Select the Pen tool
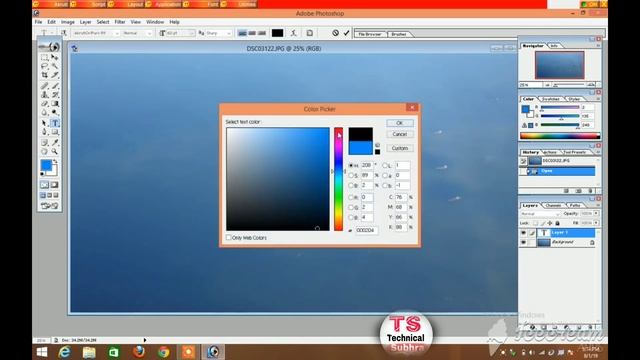640x360 pixels. (44, 132)
